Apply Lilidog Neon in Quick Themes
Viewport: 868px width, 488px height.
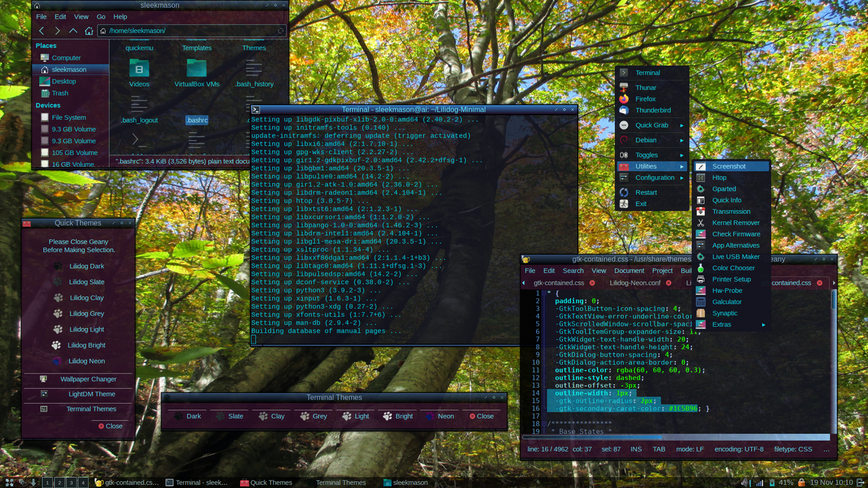[x=79, y=361]
